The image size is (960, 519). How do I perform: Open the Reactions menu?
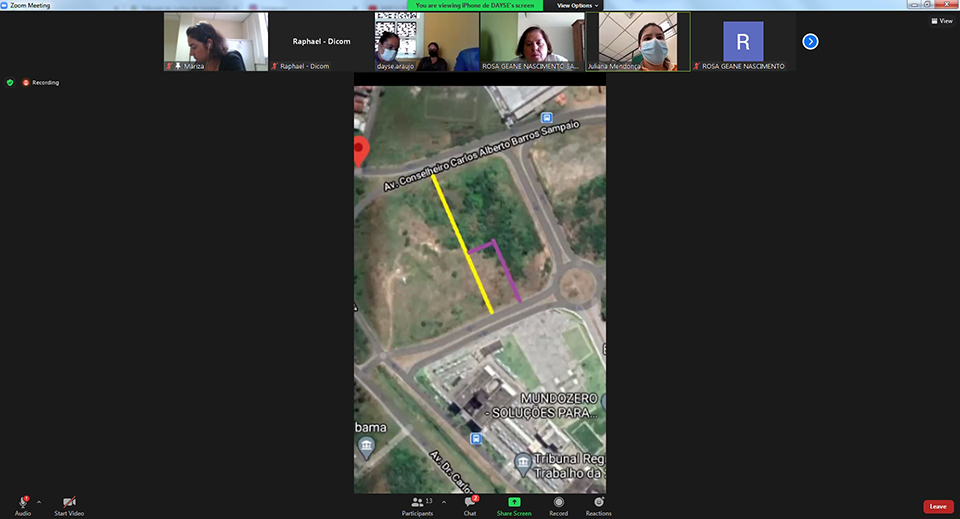point(598,502)
